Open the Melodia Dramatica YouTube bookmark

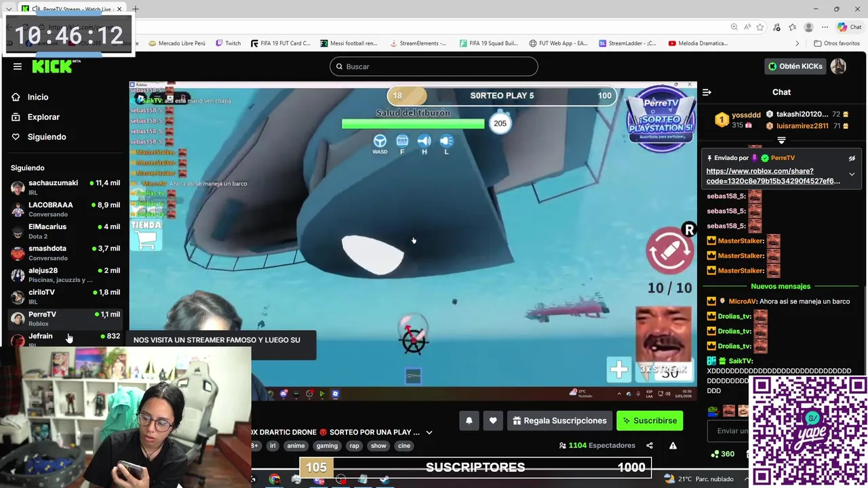pos(698,43)
